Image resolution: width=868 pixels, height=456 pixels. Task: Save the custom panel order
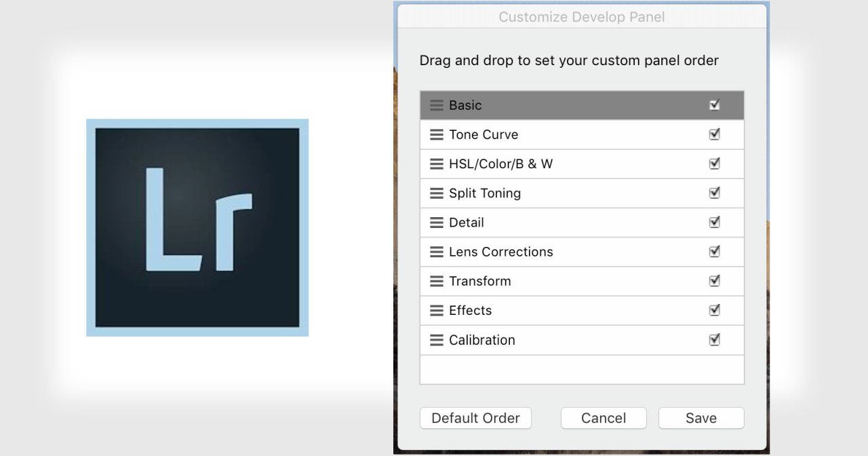click(701, 418)
